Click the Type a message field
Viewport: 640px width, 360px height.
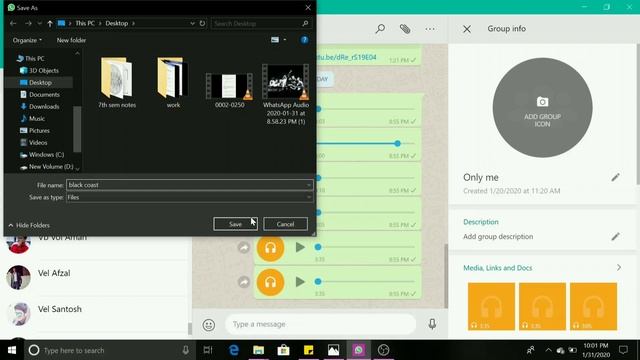click(320, 324)
